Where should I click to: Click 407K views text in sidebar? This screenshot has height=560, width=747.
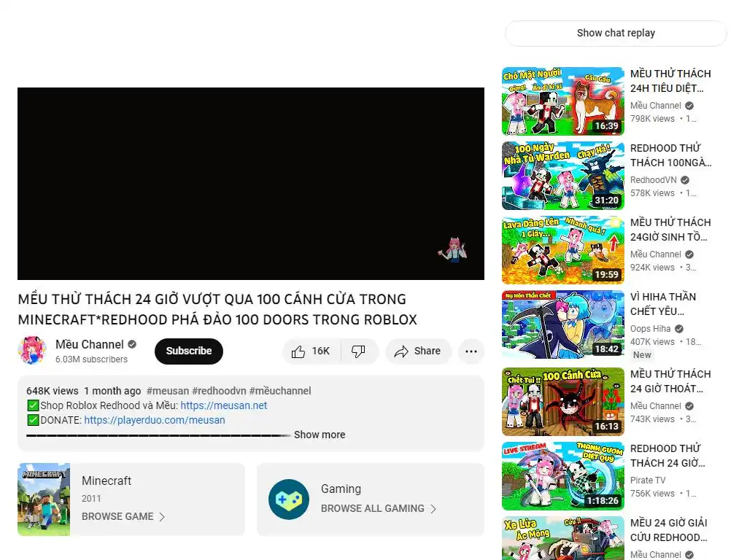(652, 341)
